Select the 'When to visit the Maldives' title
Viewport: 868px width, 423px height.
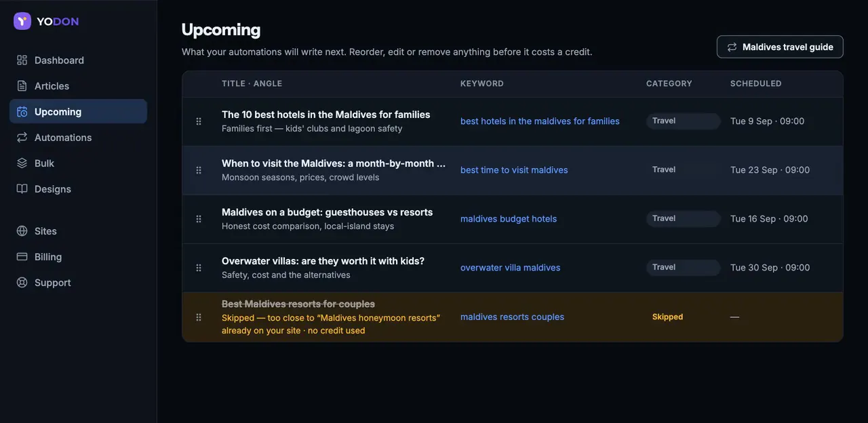point(334,163)
